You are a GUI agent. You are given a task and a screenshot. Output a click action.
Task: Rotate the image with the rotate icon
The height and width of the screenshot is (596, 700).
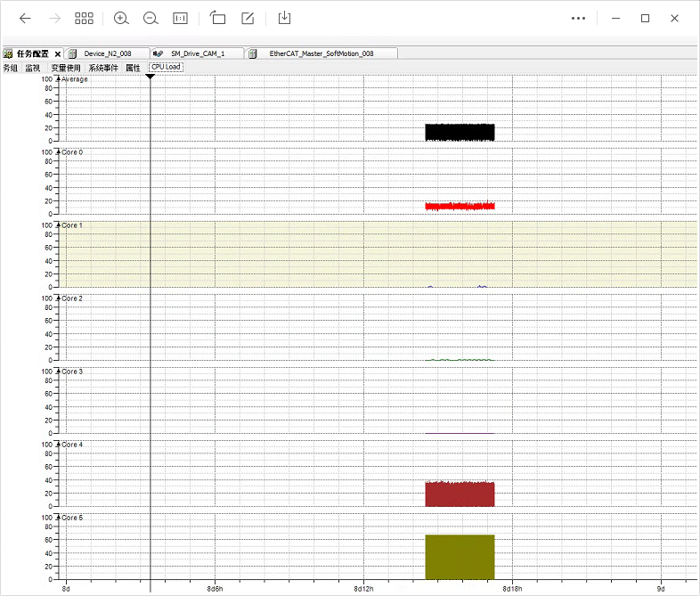217,18
